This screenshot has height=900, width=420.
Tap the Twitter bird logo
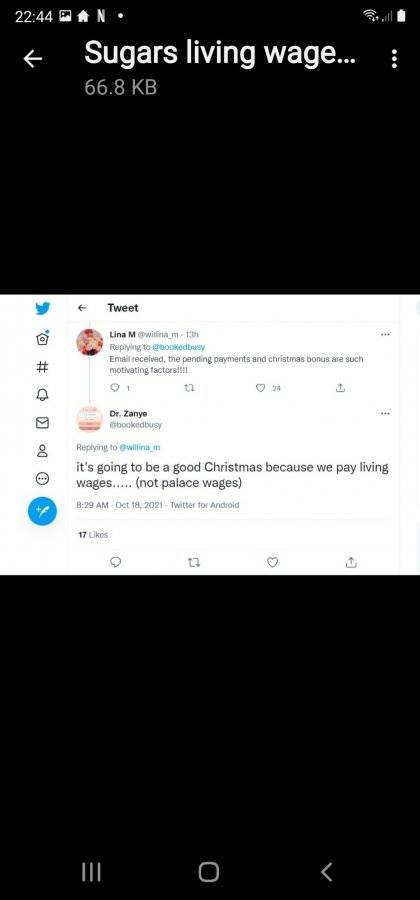coord(42,308)
